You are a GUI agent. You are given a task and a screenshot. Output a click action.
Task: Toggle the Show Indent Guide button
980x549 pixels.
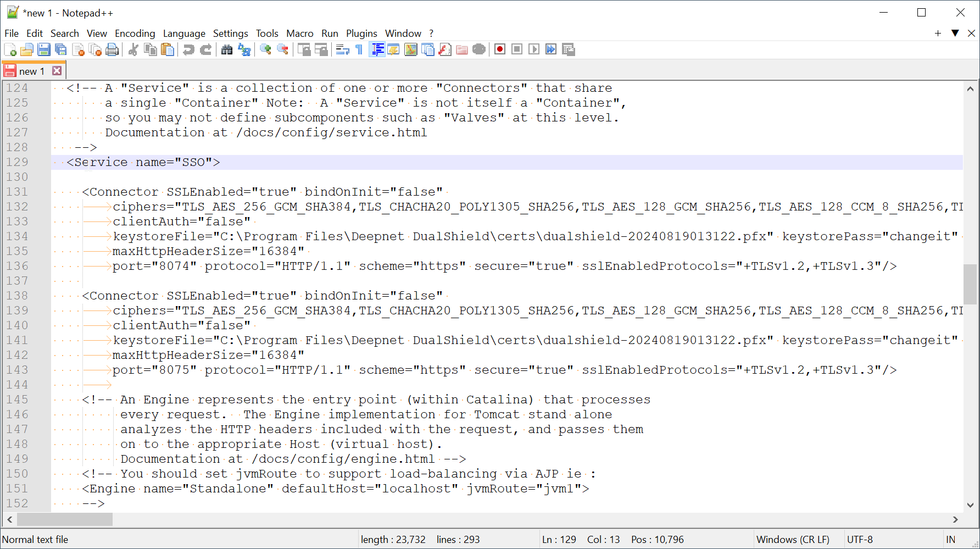377,49
